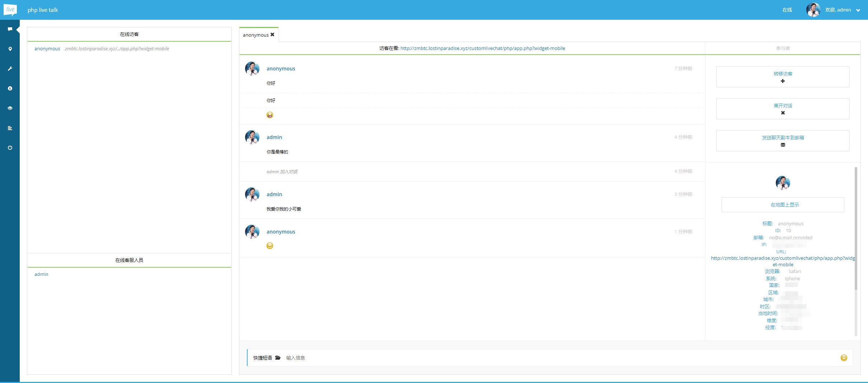Expand the admin user dropdown arrow

[x=858, y=10]
